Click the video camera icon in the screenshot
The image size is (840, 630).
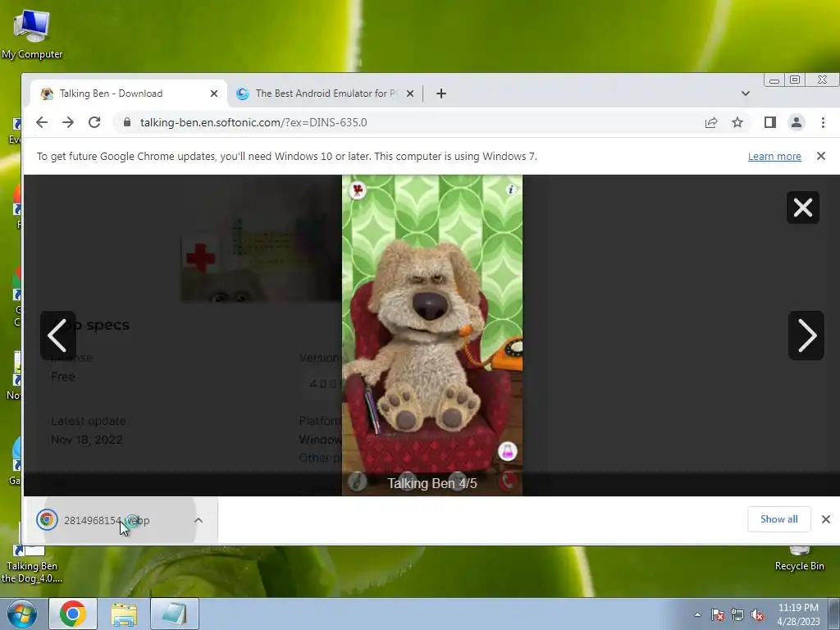pos(358,189)
